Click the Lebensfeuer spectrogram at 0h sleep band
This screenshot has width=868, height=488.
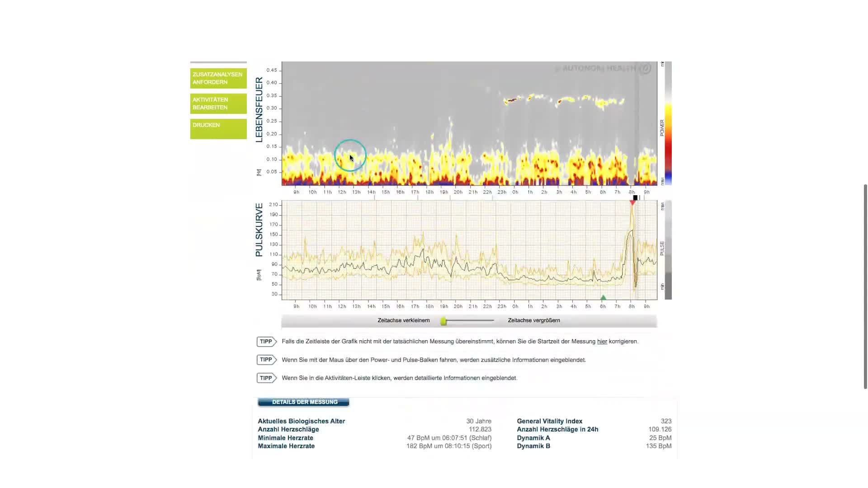(515, 100)
